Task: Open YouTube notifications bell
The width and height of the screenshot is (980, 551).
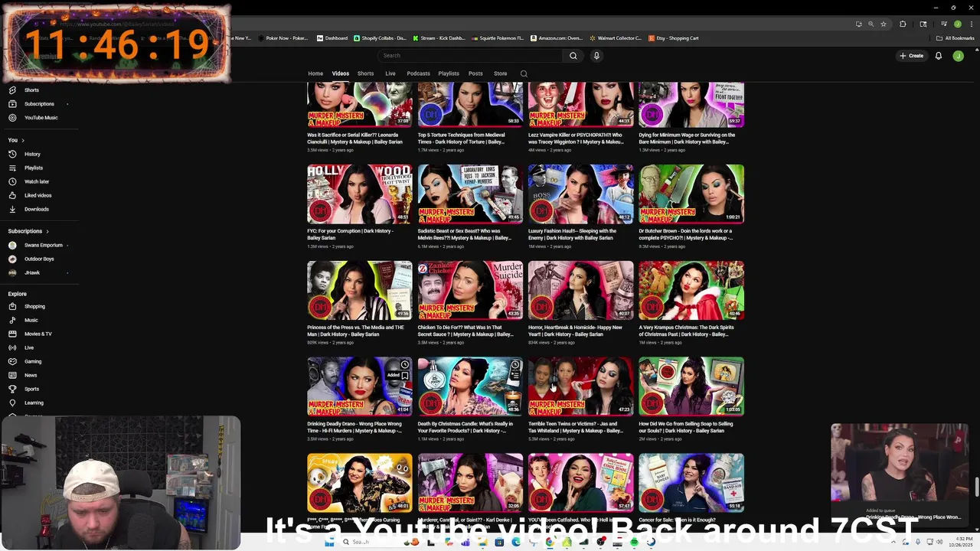Action: pos(938,56)
